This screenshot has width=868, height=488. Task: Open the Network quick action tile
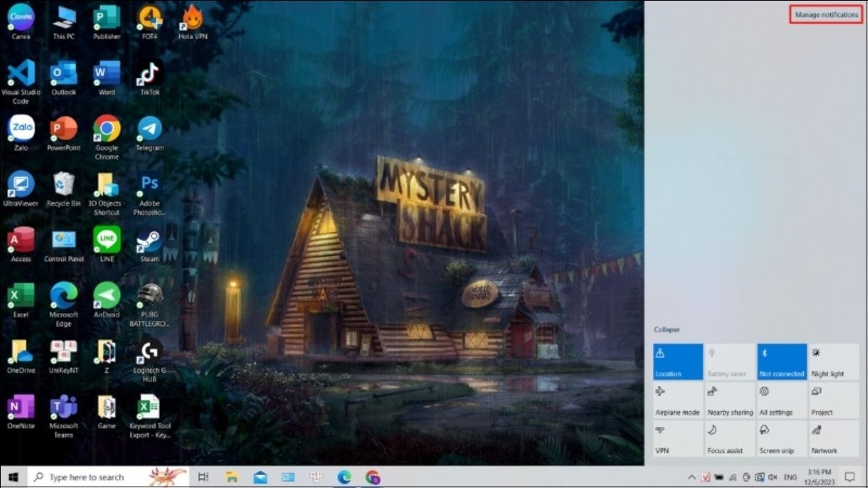pos(834,439)
